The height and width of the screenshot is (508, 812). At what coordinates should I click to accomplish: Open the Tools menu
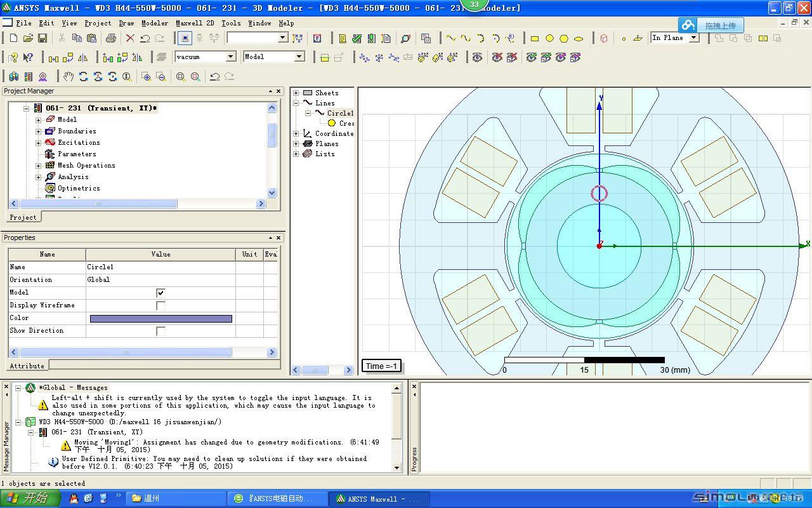click(x=231, y=23)
